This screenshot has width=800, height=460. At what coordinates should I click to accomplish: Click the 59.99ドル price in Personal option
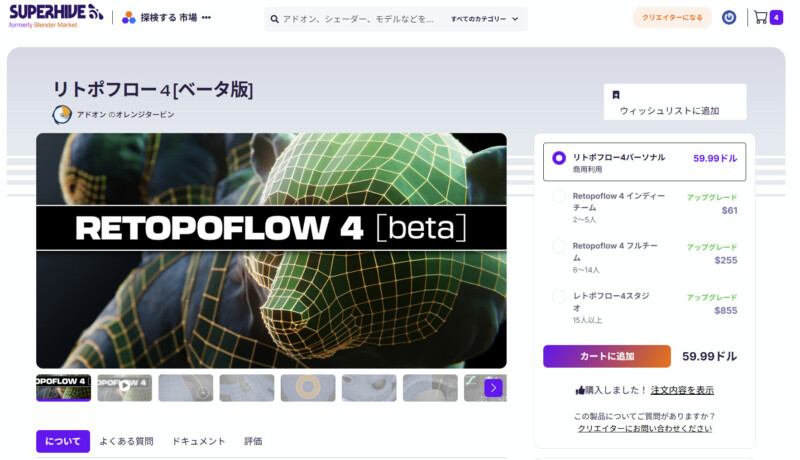[x=715, y=159]
